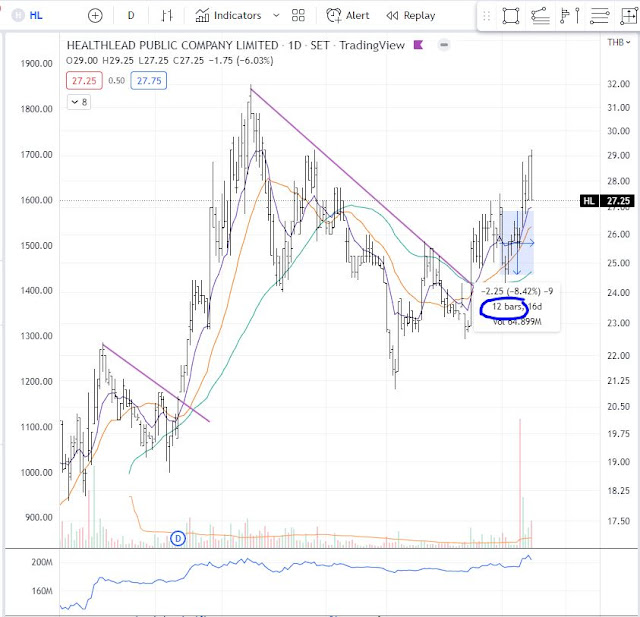The height and width of the screenshot is (617, 640).
Task: Click the -2.25 (-8.42%) measurement readout
Action: click(x=517, y=291)
